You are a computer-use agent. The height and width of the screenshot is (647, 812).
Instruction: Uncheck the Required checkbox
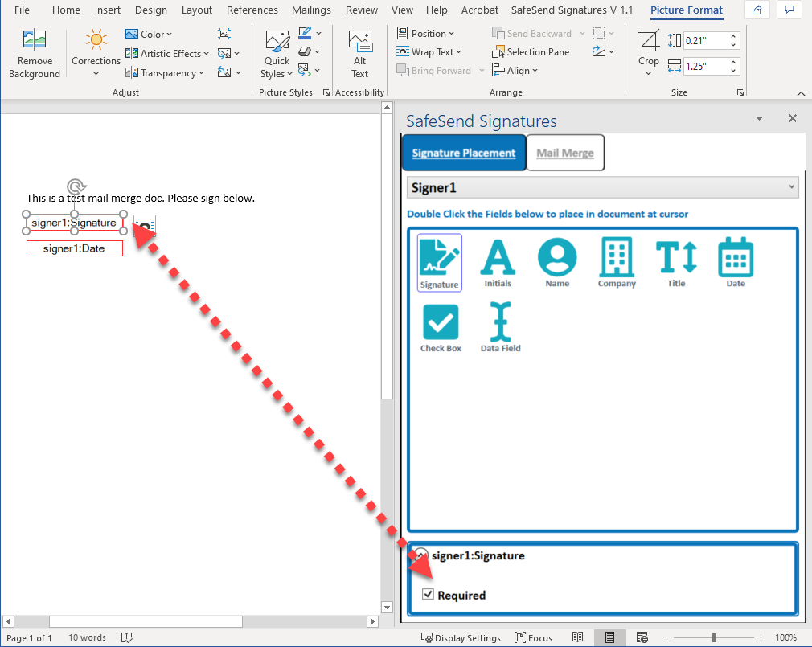pos(429,595)
